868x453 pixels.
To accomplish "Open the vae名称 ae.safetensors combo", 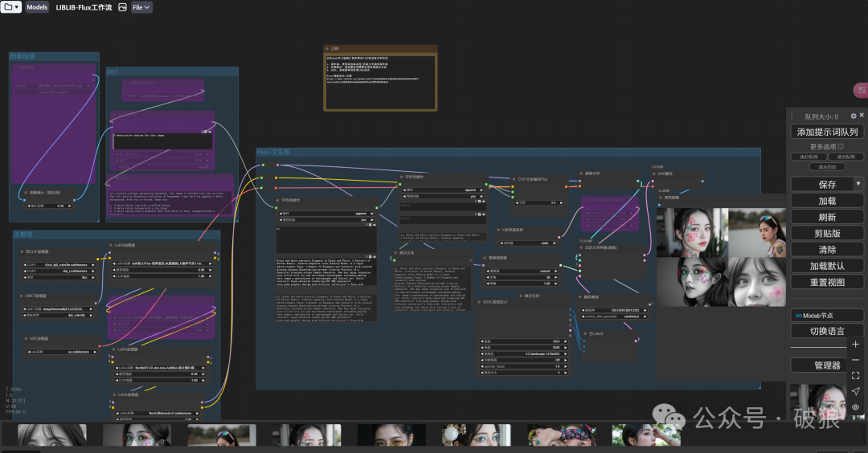I will [x=61, y=352].
